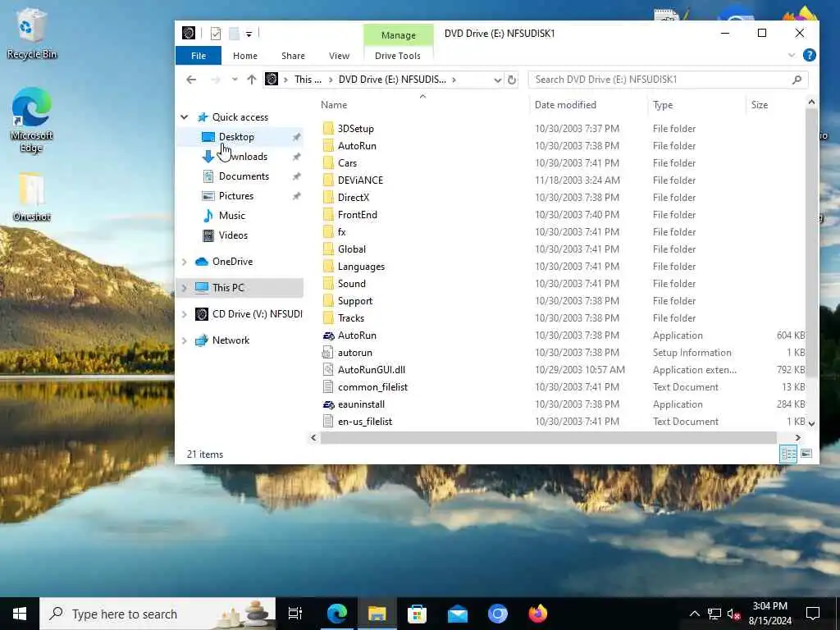Screen dimensions: 840x630
Task: Expand the ribbon with the chevron
Action: [792, 55]
